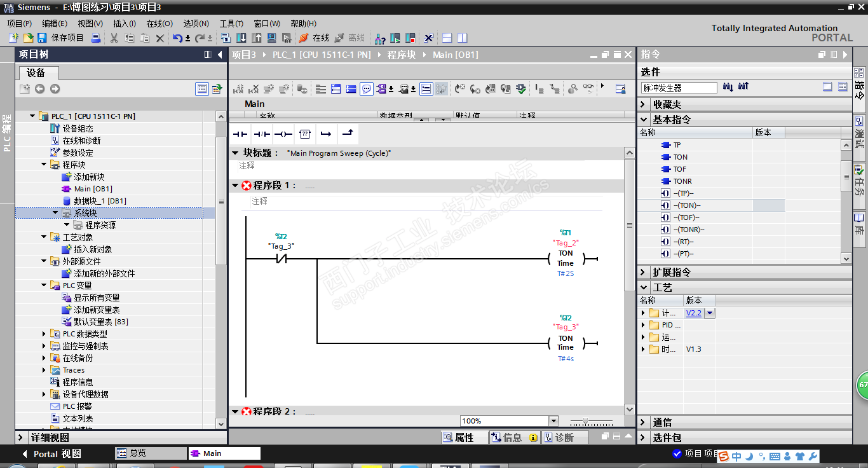Click the open branch icon
This screenshot has width=868, height=468.
326,134
